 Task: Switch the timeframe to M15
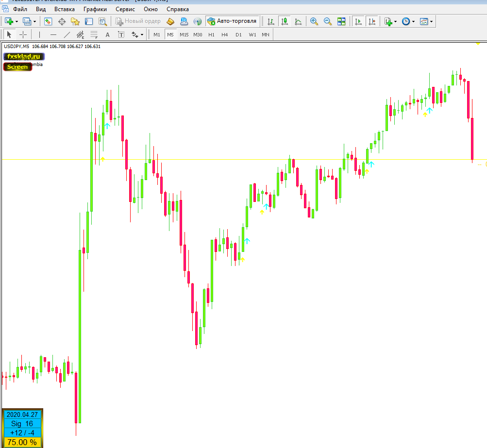click(x=184, y=34)
